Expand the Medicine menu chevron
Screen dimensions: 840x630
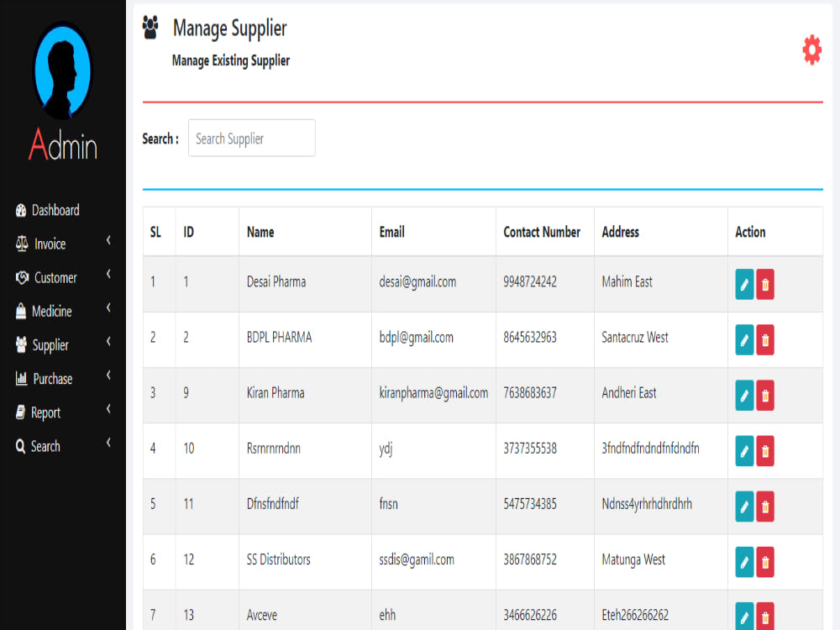coord(108,308)
